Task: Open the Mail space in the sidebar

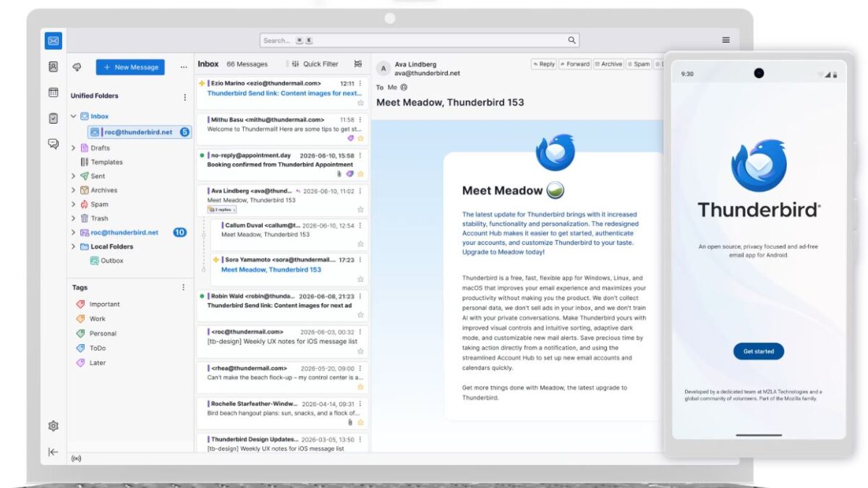Action: [53, 41]
